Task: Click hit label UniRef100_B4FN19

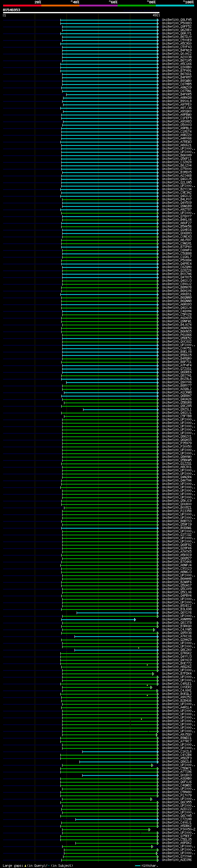Action: (177, 50)
